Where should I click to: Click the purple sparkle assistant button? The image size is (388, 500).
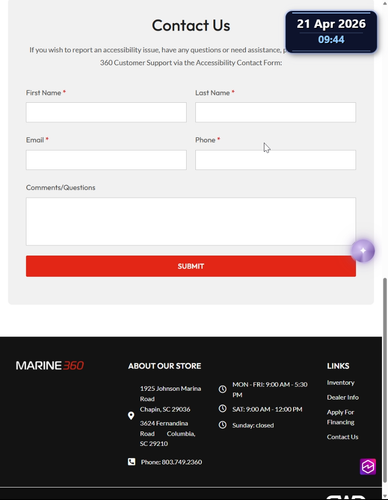(363, 251)
